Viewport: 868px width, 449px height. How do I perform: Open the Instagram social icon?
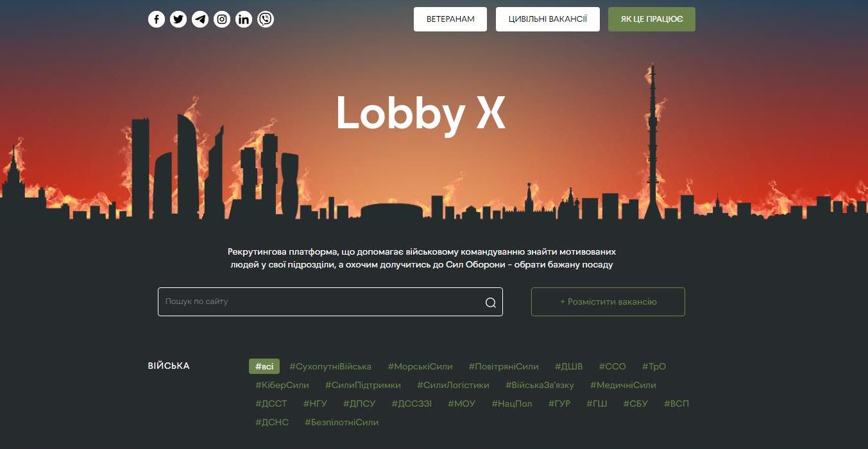[222, 19]
